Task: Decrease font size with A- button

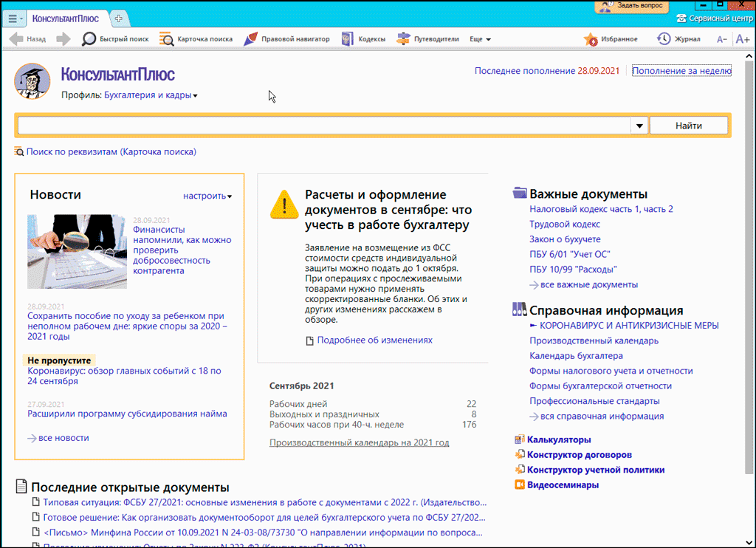Action: coord(721,39)
